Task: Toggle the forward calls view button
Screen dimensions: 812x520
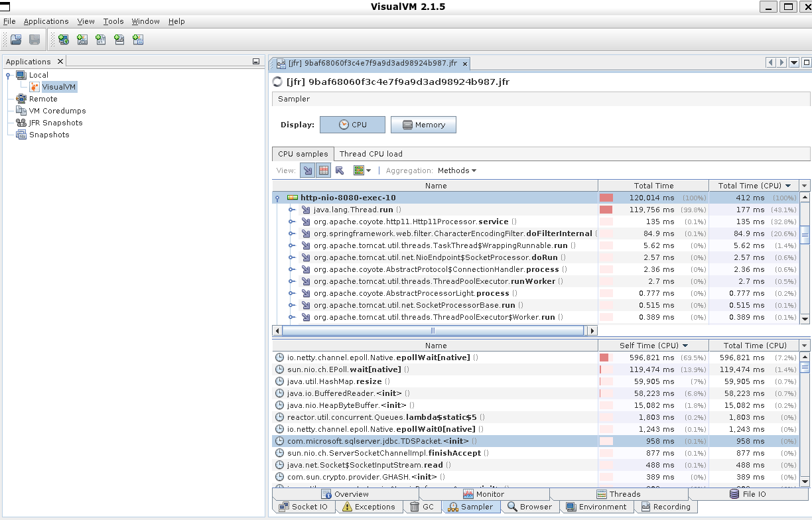Action: coord(308,170)
